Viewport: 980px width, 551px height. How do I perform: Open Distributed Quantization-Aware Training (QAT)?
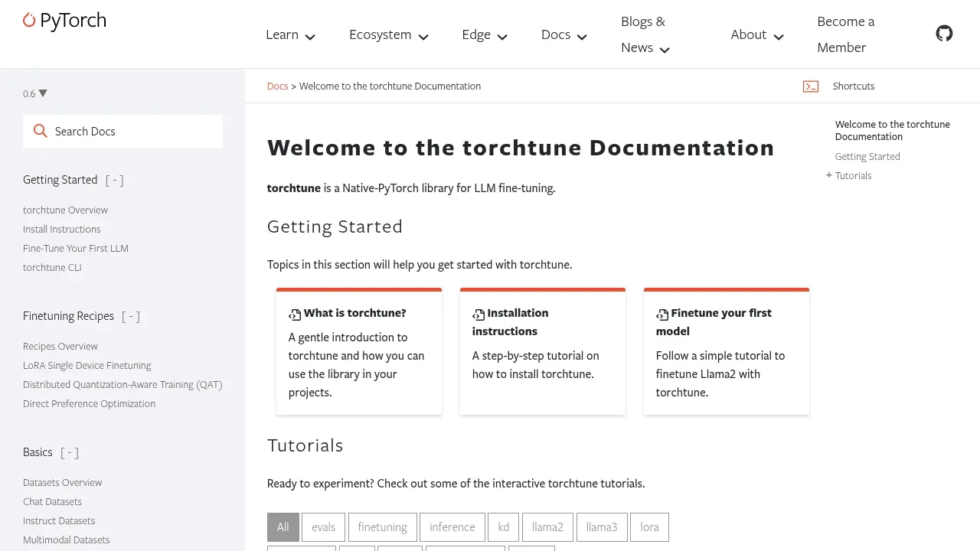click(x=122, y=384)
